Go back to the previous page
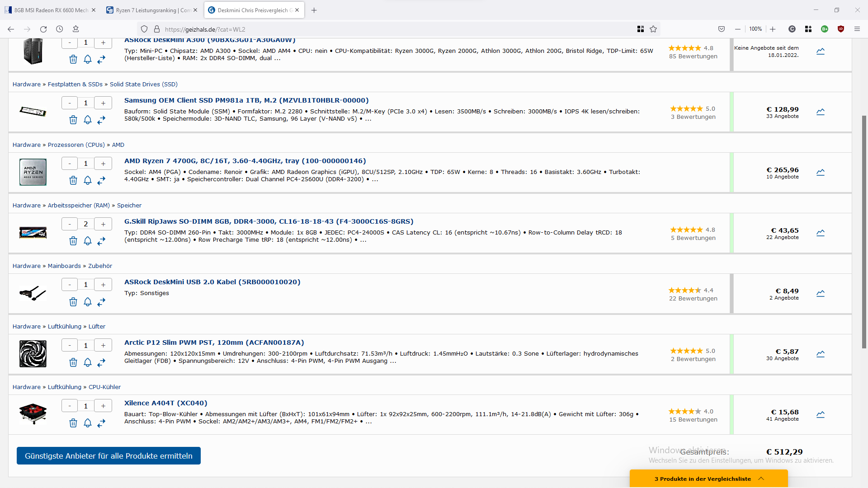 [11, 29]
